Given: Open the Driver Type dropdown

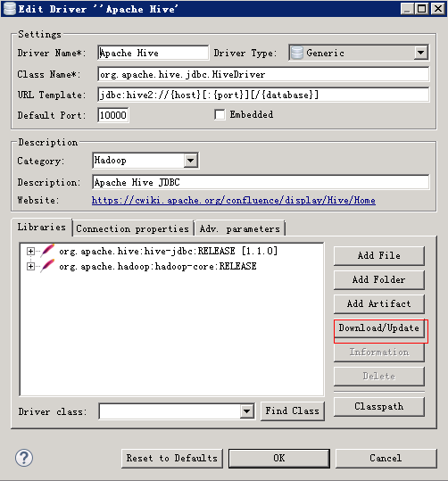Looking at the screenshot, I should point(420,53).
